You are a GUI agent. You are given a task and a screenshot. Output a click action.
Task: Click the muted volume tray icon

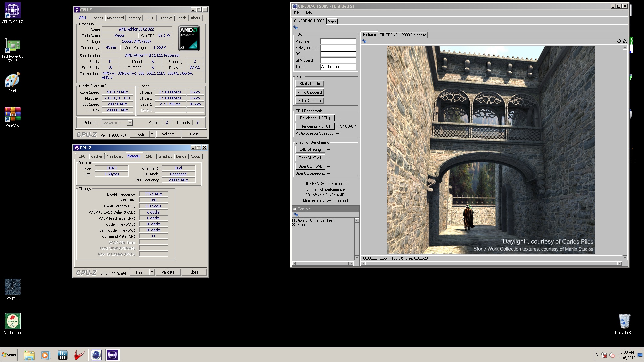(x=612, y=355)
